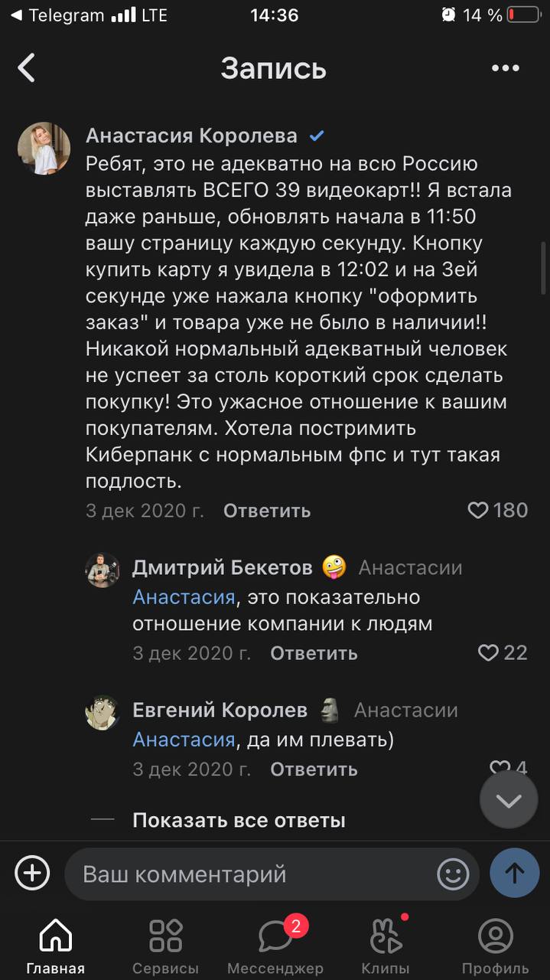This screenshot has width=550, height=980.
Task: Tap the scroll-down chevron button
Action: point(509,800)
